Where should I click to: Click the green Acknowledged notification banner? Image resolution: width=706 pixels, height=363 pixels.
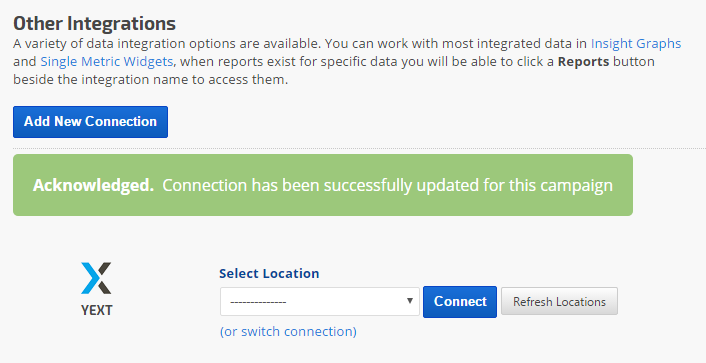(x=323, y=185)
